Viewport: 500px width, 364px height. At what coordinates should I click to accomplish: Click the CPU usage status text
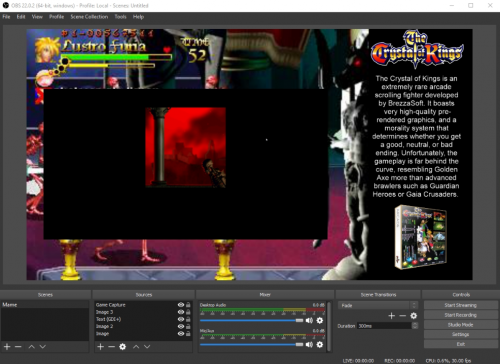[448, 361]
